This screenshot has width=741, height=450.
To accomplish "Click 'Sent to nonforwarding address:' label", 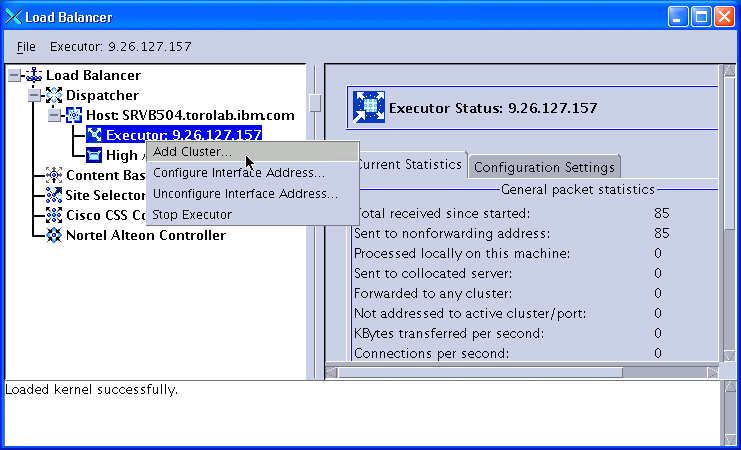I will point(452,234).
